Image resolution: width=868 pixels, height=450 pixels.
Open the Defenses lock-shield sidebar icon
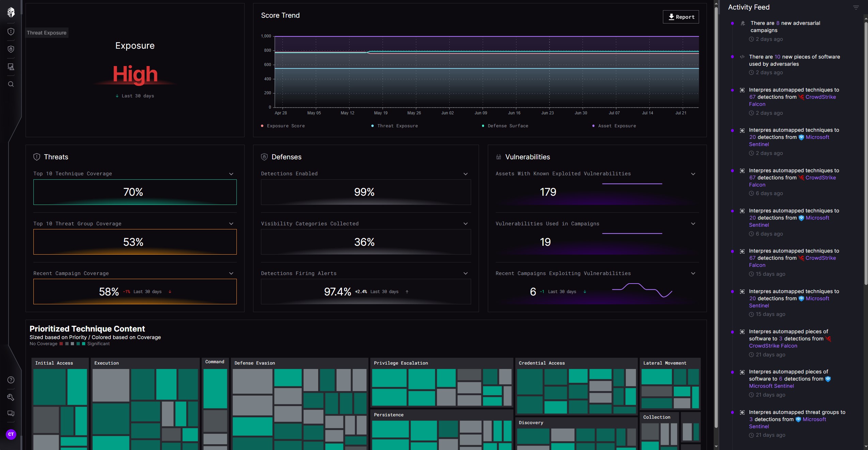(x=11, y=49)
